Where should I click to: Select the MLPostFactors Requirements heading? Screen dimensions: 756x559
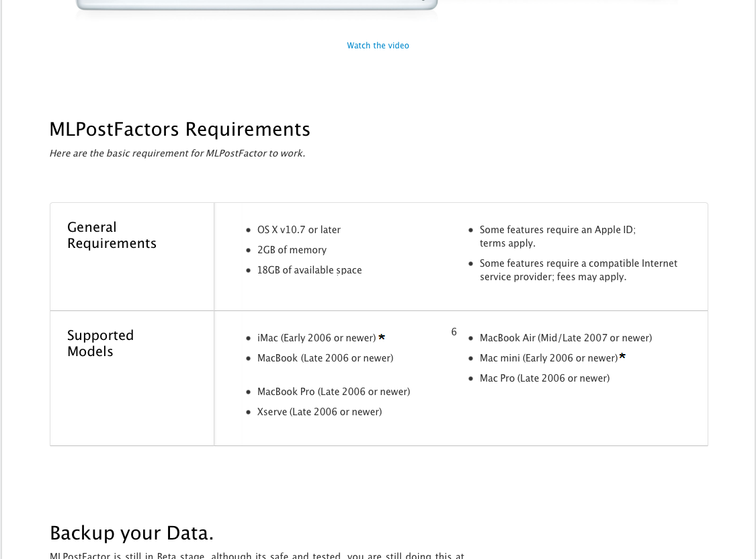coord(180,129)
